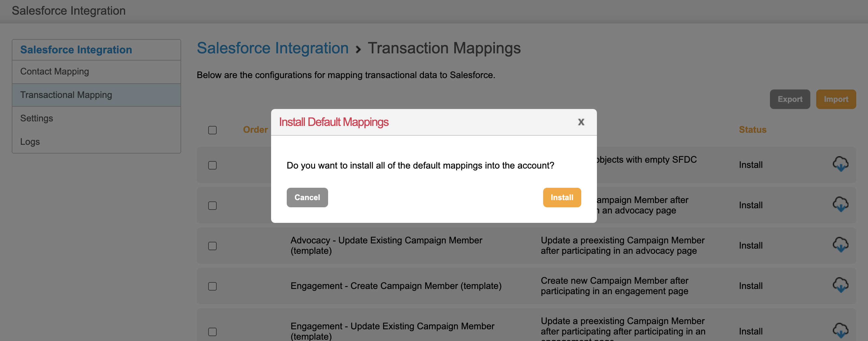Check the Advocacy - Update Existing Campaign Member row checkbox
This screenshot has width=868, height=341.
pyautogui.click(x=212, y=246)
